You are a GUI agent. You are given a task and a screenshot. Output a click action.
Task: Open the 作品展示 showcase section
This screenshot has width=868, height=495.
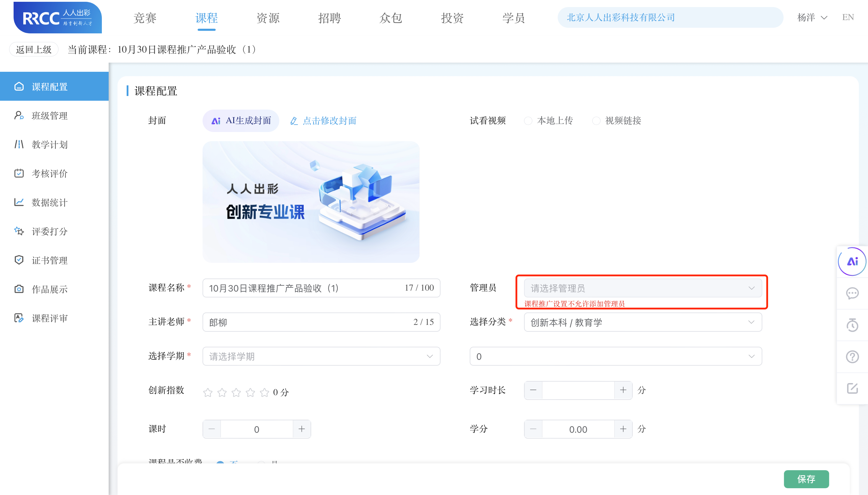[49, 289]
